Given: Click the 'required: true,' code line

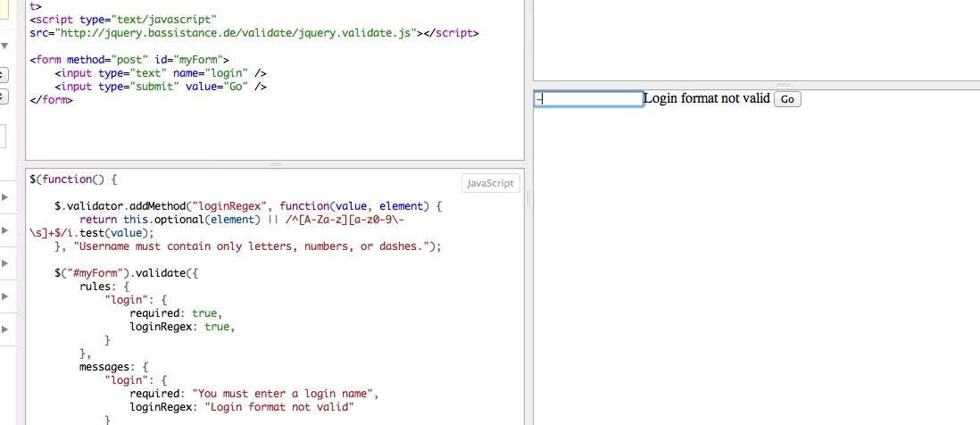Looking at the screenshot, I should 176,313.
